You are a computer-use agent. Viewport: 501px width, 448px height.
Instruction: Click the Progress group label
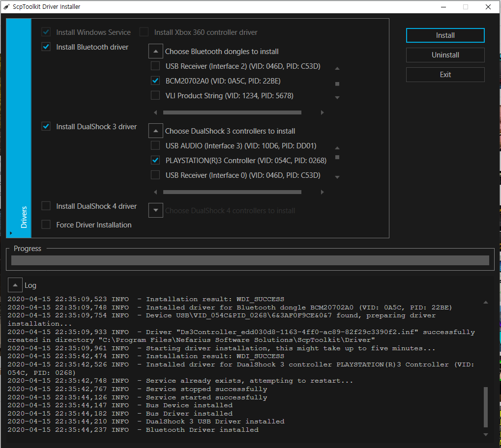point(28,249)
